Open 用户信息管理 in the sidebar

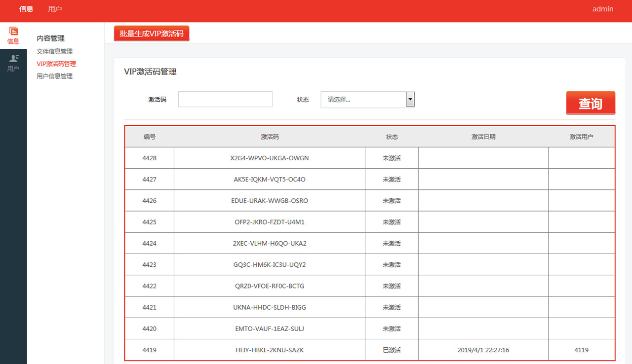pos(54,76)
